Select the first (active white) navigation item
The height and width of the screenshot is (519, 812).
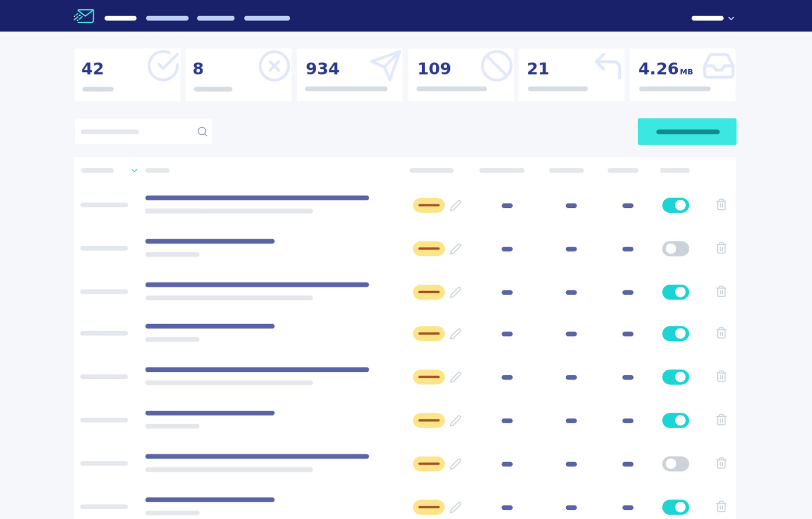121,18
